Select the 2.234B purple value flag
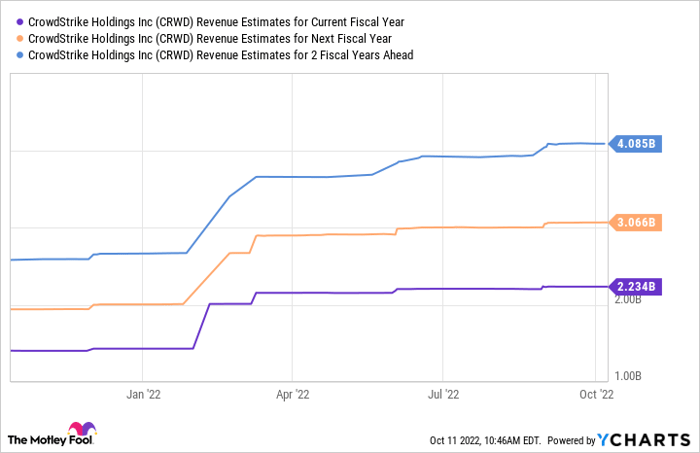This screenshot has width=700, height=453. click(635, 286)
